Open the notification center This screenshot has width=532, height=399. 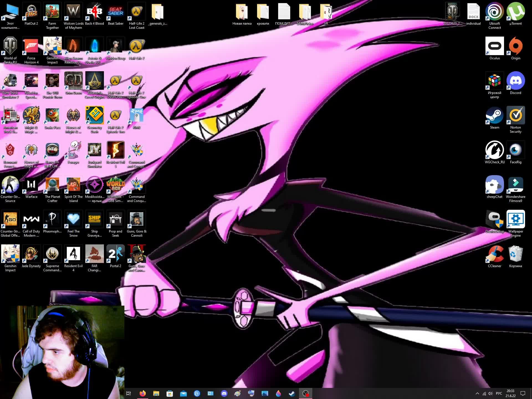(523, 393)
